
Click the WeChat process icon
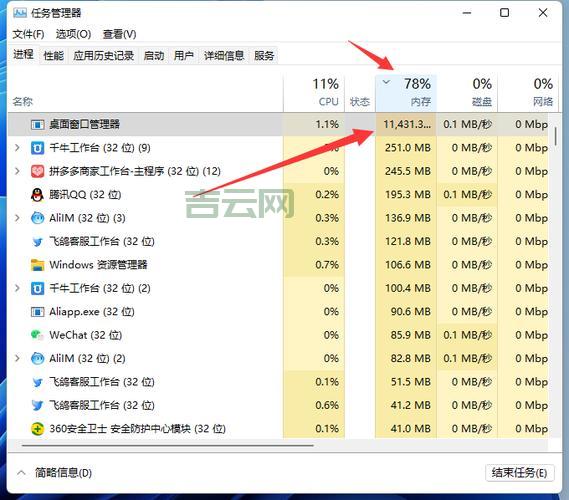click(x=37, y=335)
